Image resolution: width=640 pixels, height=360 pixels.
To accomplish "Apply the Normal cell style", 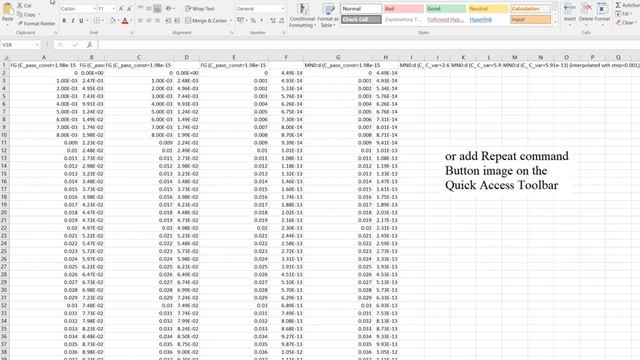I will [361, 9].
